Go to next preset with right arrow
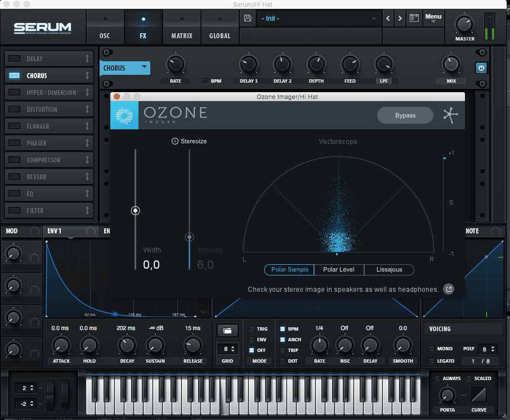Image resolution: width=510 pixels, height=420 pixels. click(x=400, y=19)
